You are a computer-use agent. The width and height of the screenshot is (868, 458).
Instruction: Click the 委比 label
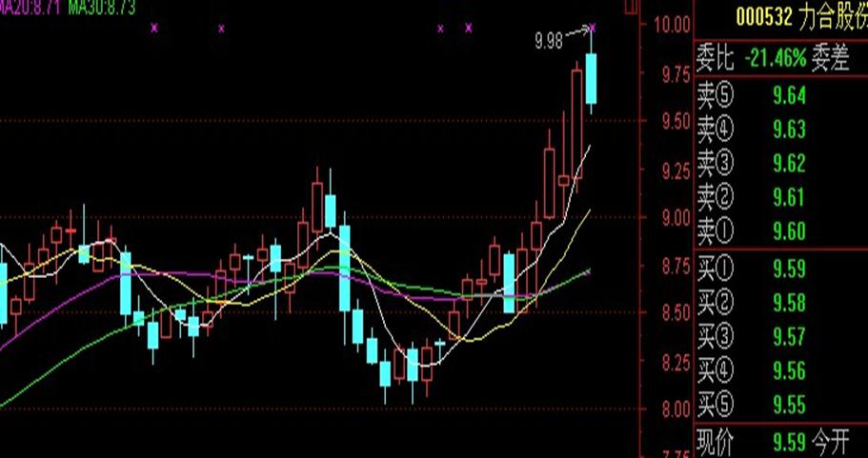click(x=716, y=59)
